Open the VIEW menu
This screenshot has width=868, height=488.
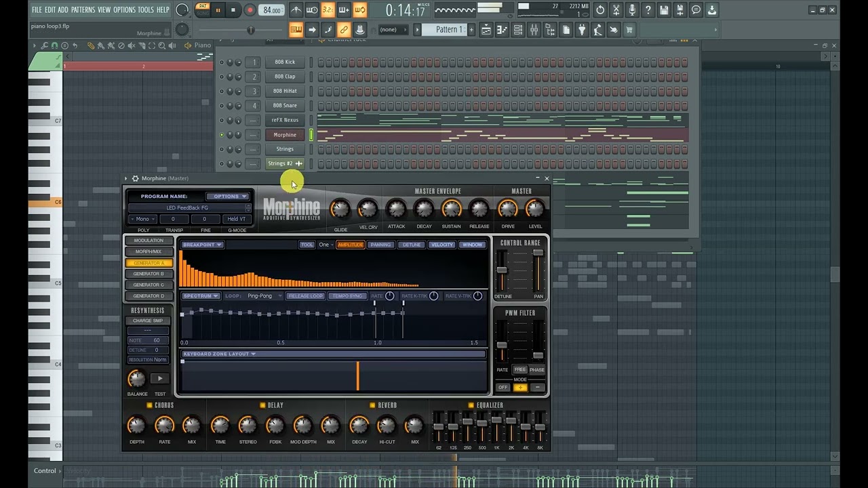pyautogui.click(x=104, y=10)
